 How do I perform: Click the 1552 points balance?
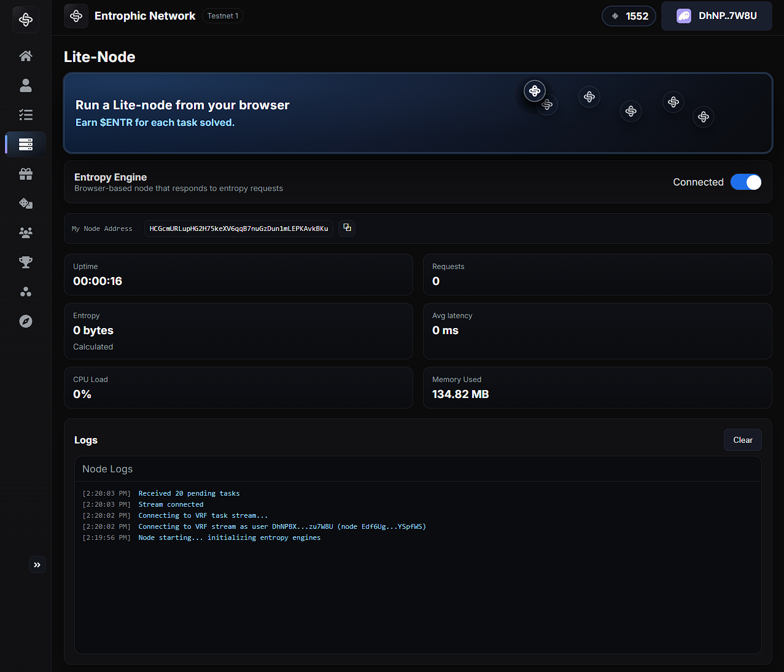click(629, 16)
